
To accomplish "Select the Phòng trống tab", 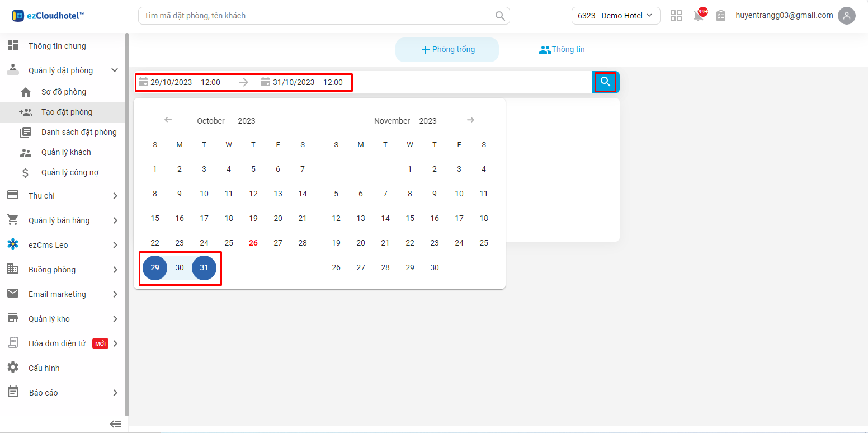I will pos(447,50).
